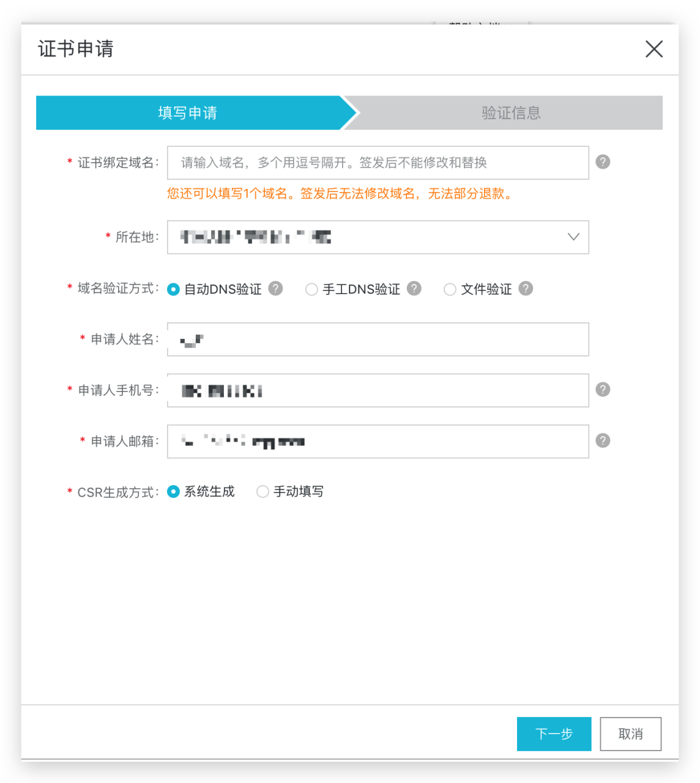The image size is (700, 783).
Task: Click the blue arrow divider between steps
Action: (x=350, y=113)
